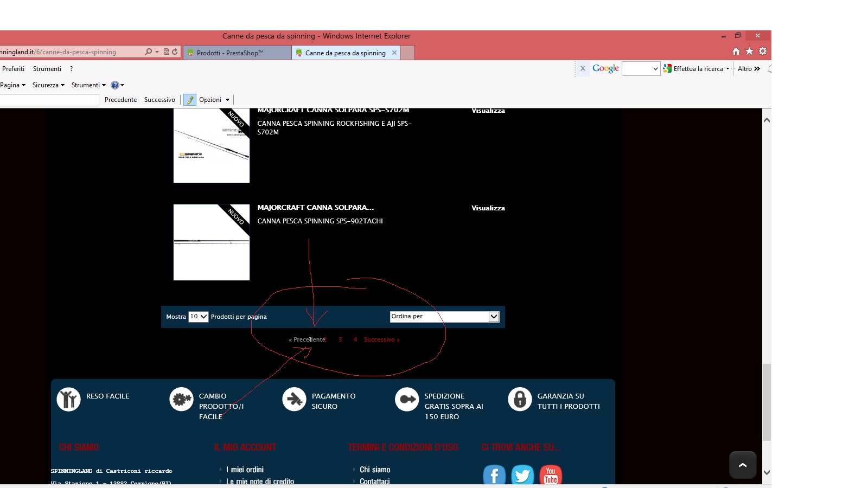Expand the Opzioni dropdown in find bar
This screenshot has width=868, height=488.
coord(214,100)
